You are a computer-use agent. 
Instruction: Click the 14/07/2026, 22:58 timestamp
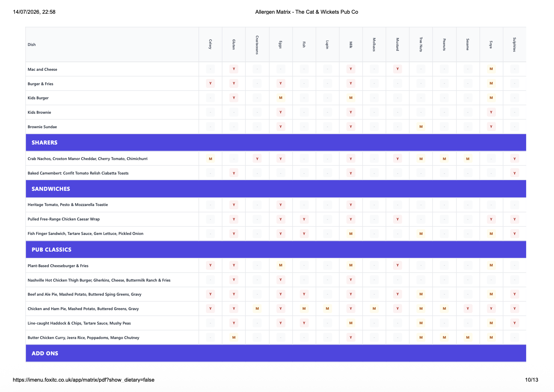[x=34, y=12]
